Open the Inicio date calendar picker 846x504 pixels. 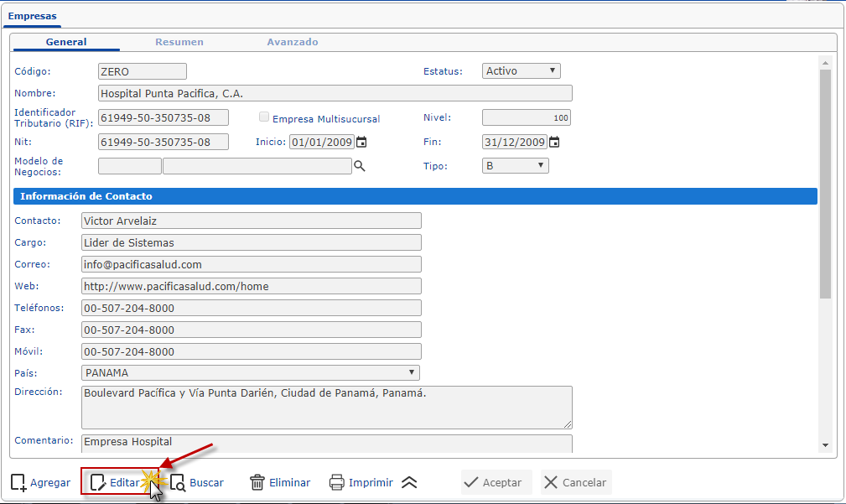[x=361, y=143]
